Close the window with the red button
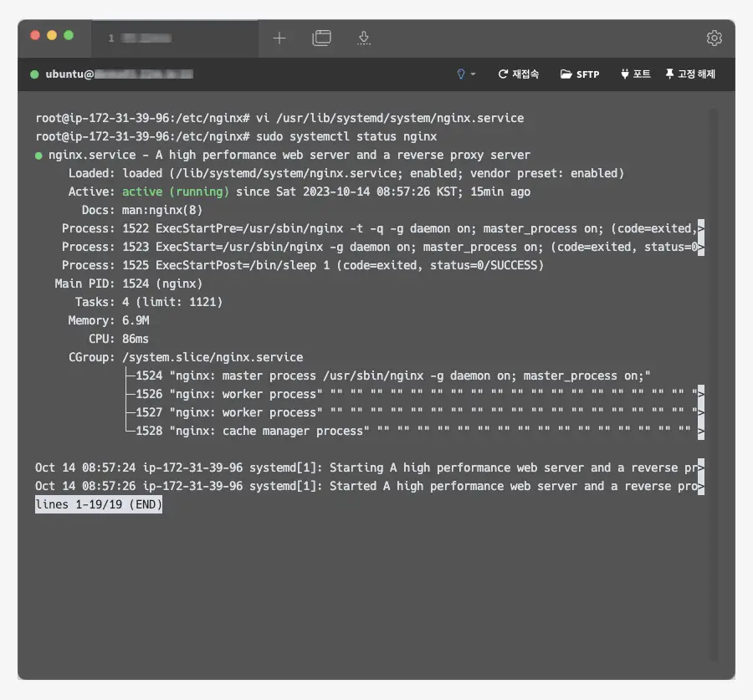Viewport: 753px width, 700px height. tap(35, 36)
